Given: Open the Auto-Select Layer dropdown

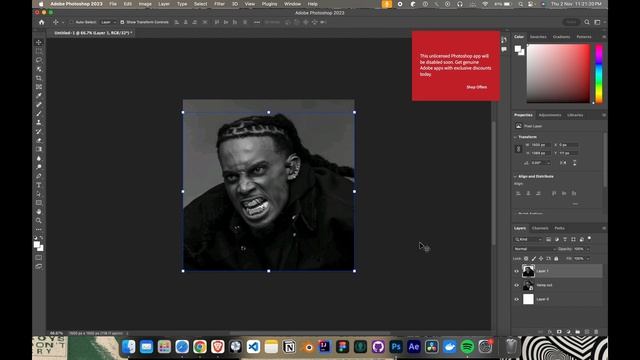Looking at the screenshot, I should click(x=108, y=22).
